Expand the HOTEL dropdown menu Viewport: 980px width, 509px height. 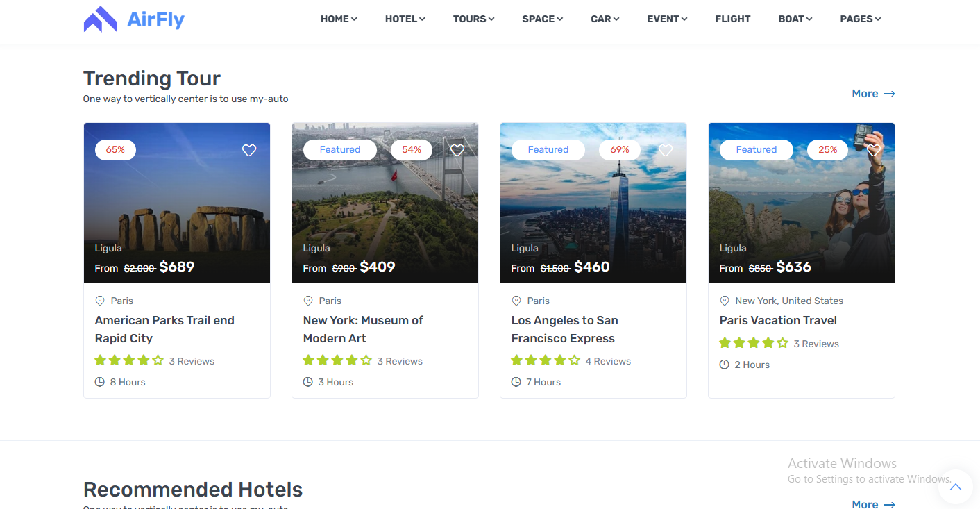pyautogui.click(x=405, y=19)
